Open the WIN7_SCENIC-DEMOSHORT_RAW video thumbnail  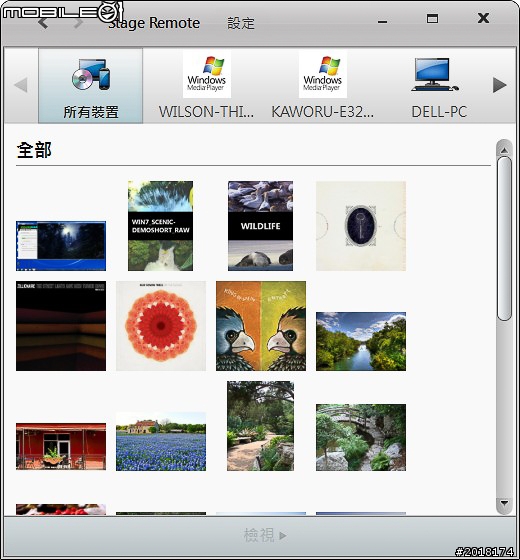click(x=160, y=226)
